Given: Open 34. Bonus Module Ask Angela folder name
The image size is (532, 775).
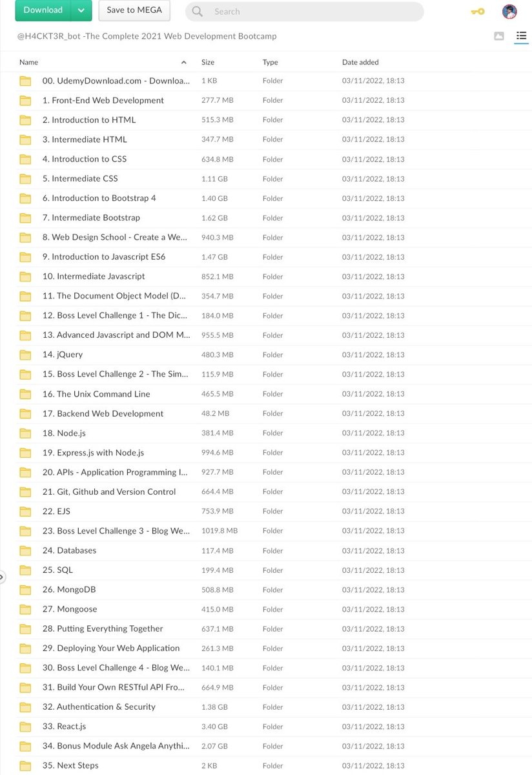Looking at the screenshot, I should coord(116,746).
